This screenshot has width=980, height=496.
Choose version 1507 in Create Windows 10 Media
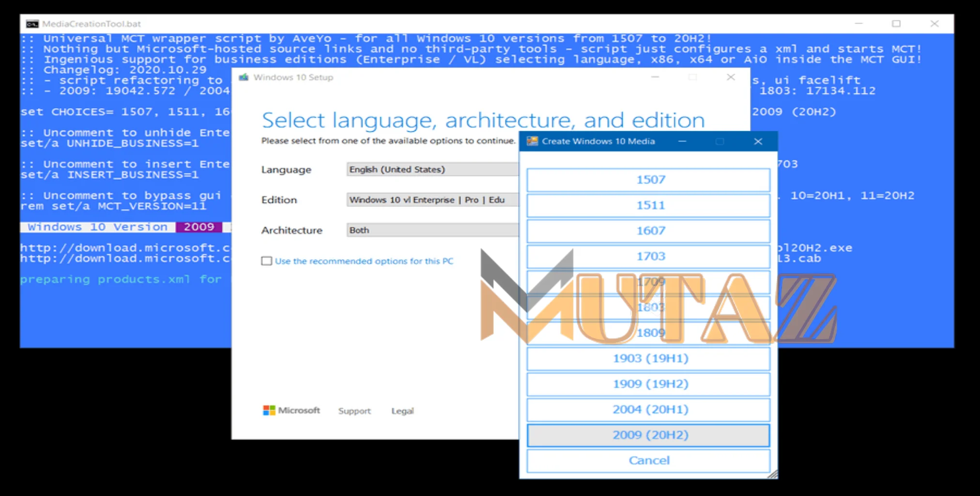[648, 180]
